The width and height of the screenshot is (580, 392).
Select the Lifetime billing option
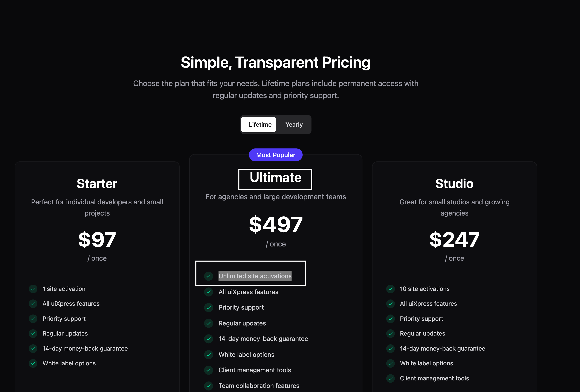click(x=259, y=125)
